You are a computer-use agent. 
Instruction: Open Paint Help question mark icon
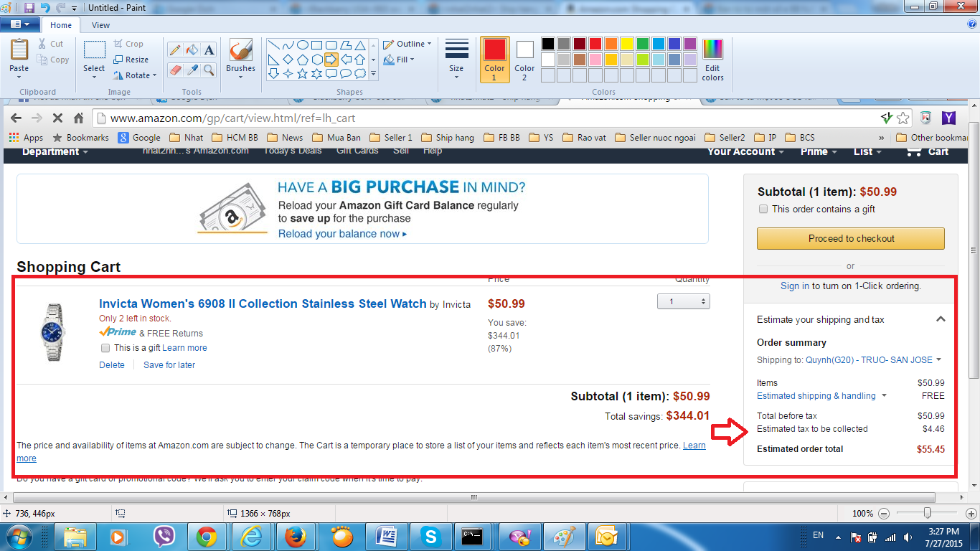(x=971, y=24)
